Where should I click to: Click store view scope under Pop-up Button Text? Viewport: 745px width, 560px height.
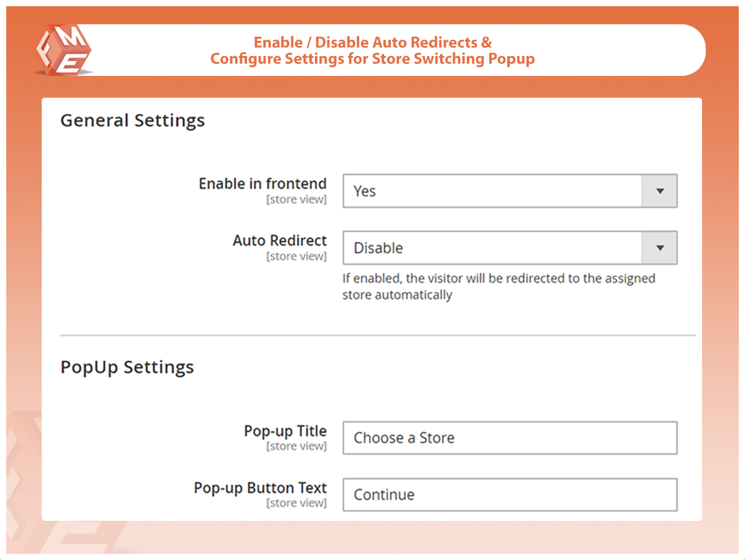coord(296,503)
